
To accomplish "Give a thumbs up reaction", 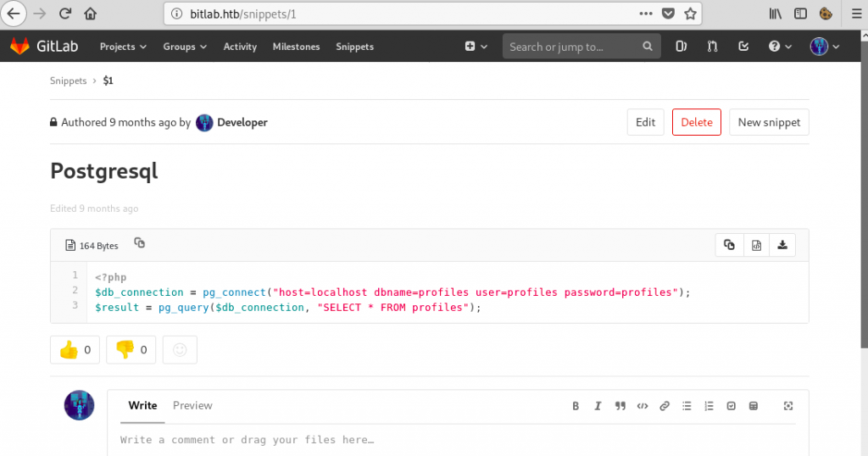I will click(75, 350).
